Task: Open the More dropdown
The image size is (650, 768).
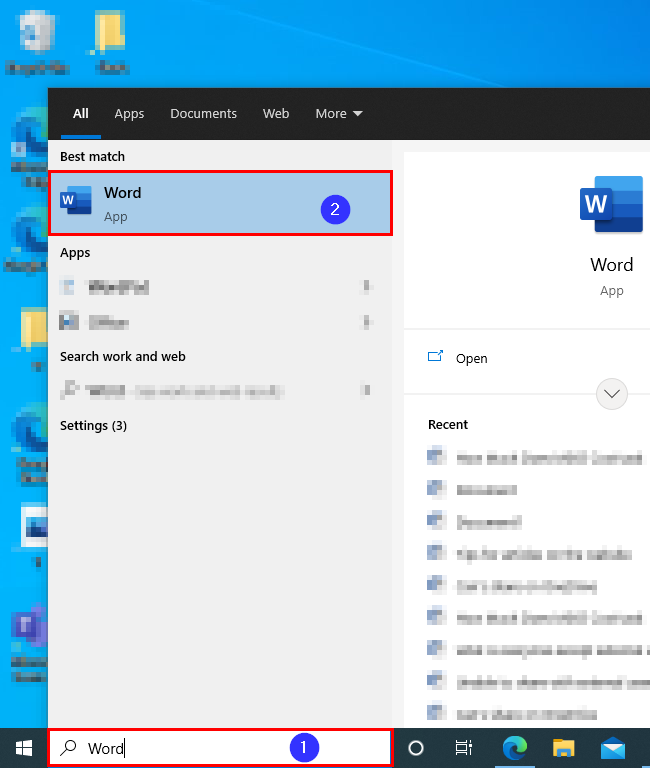Action: (x=339, y=114)
